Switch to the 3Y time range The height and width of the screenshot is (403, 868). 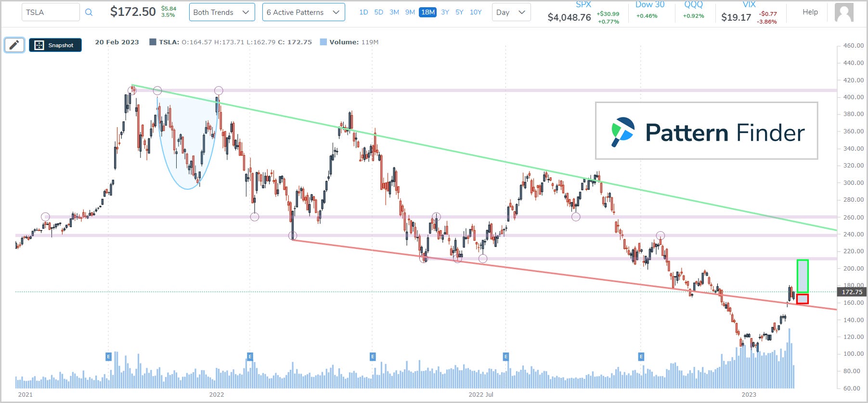445,12
